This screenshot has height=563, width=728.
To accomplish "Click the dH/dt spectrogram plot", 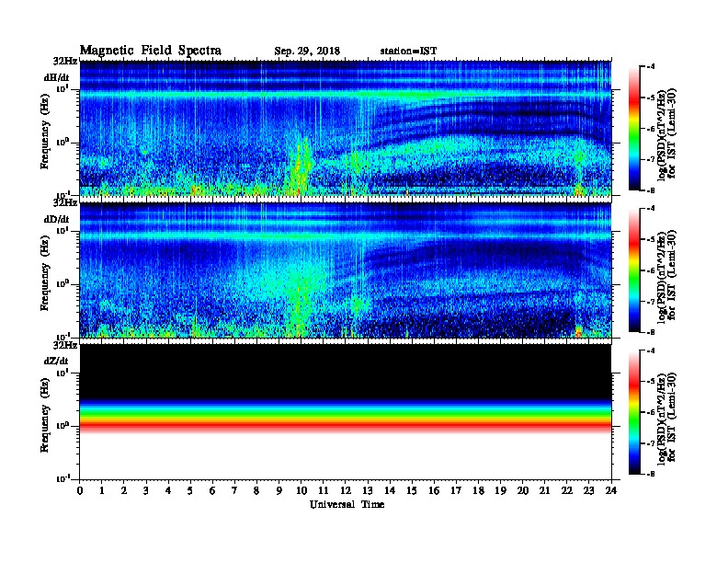I will 346,128.
